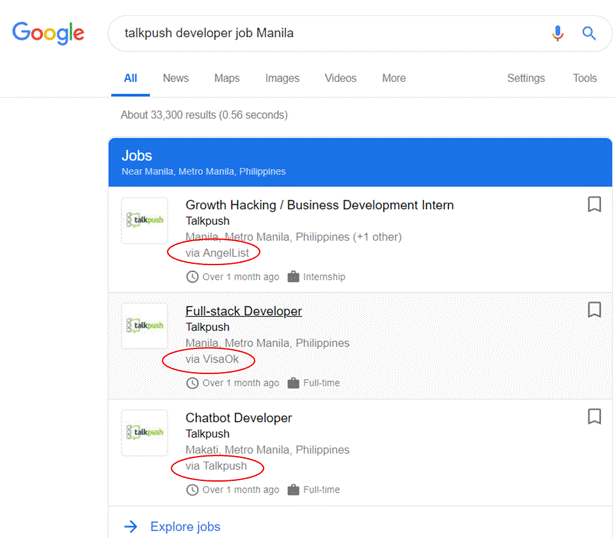Click the Explore jobs arrow icon
The width and height of the screenshot is (616, 538).
[130, 527]
